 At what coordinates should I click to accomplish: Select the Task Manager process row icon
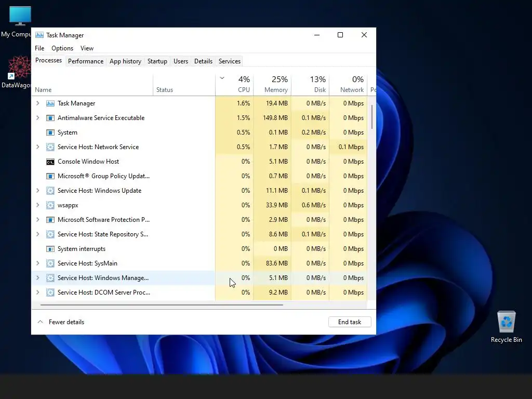[x=50, y=103]
